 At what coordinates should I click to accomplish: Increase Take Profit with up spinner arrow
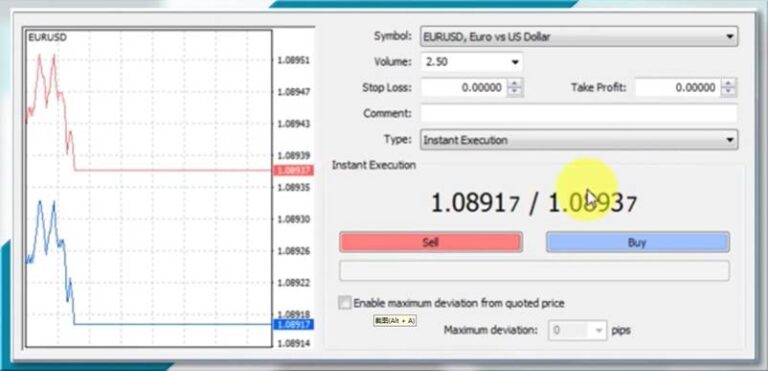point(729,84)
